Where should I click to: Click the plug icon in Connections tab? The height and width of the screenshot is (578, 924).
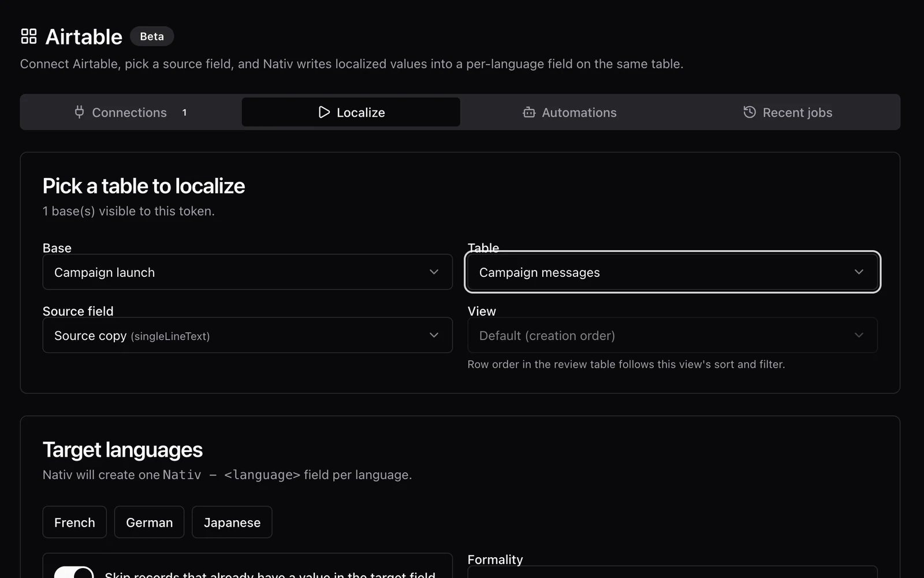(80, 112)
